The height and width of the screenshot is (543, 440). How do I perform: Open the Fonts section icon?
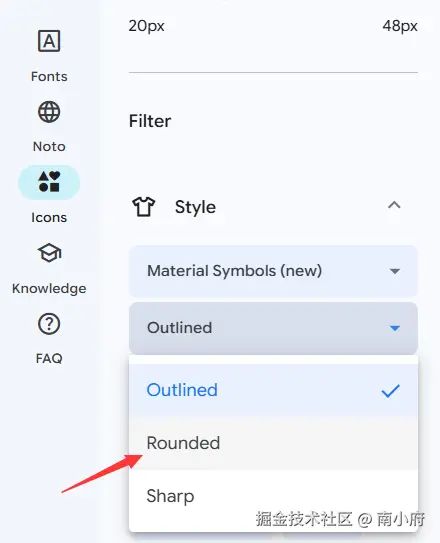click(49, 41)
